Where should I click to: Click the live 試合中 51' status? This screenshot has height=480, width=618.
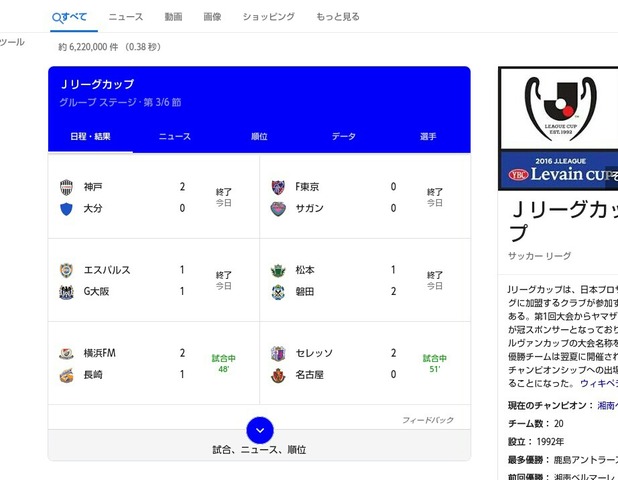click(x=434, y=363)
